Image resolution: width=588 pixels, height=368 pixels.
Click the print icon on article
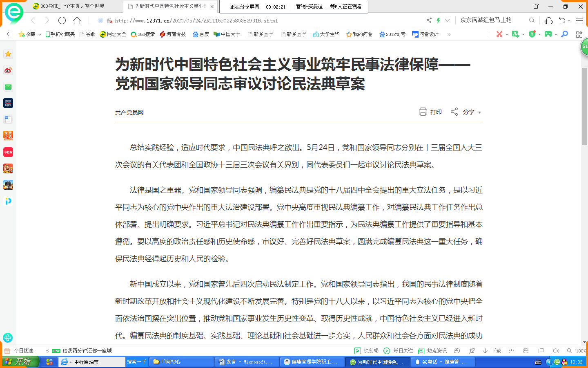point(423,112)
